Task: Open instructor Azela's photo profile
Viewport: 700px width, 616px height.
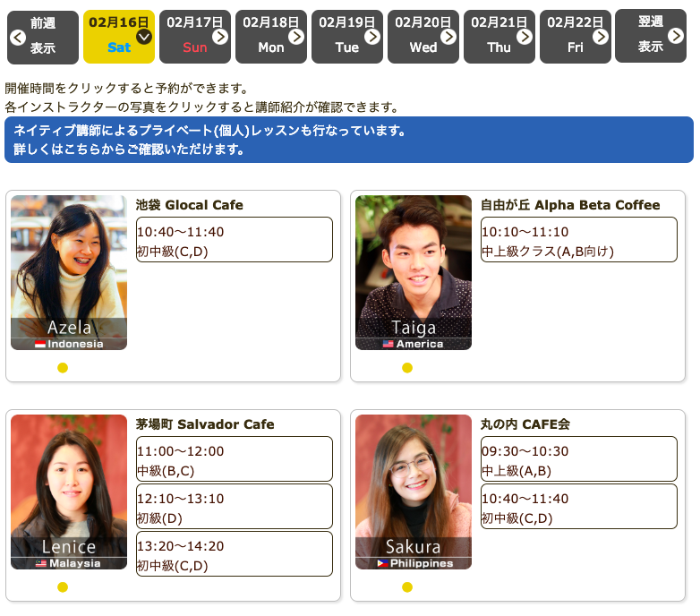Action: (x=69, y=272)
